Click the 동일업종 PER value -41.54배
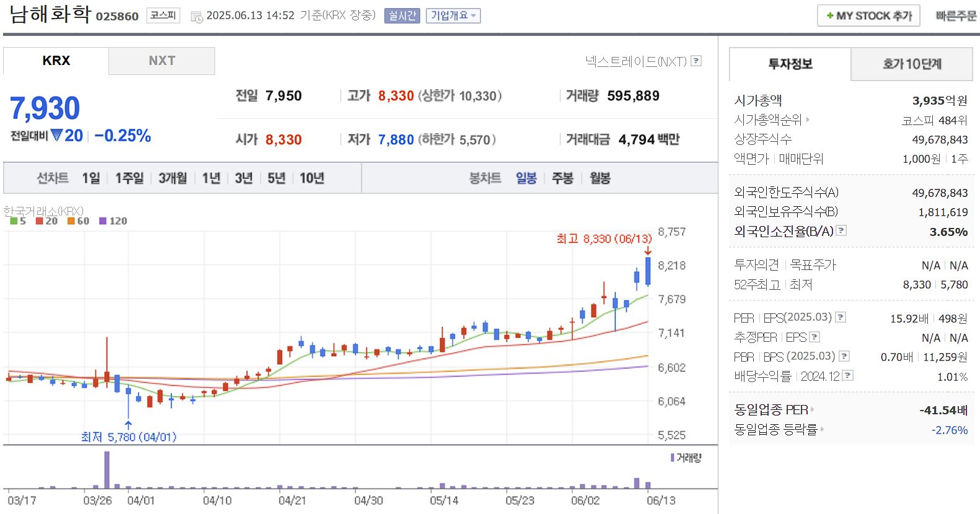The image size is (980, 514). tap(943, 410)
